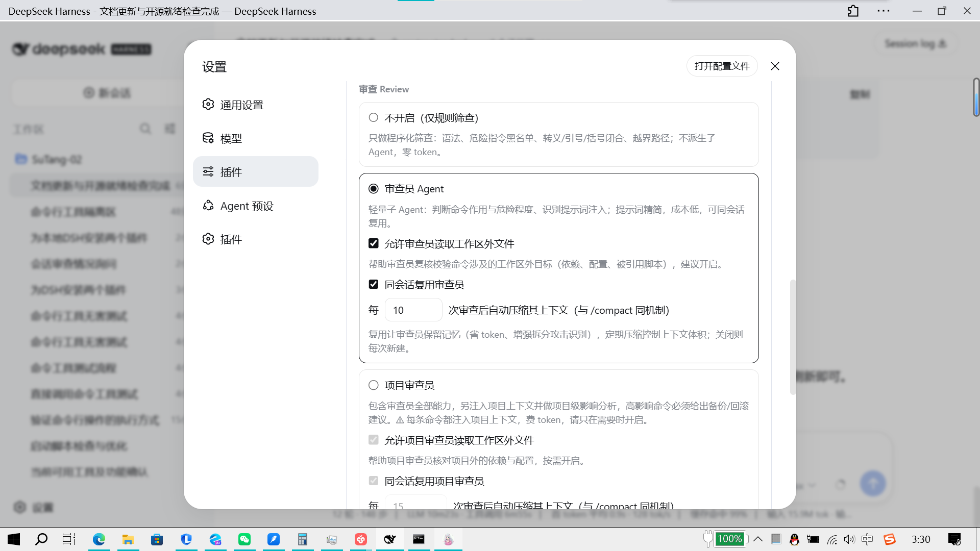980x551 pixels.
Task: Toggle 同会话复用审查员 checkbox
Action: click(x=374, y=284)
